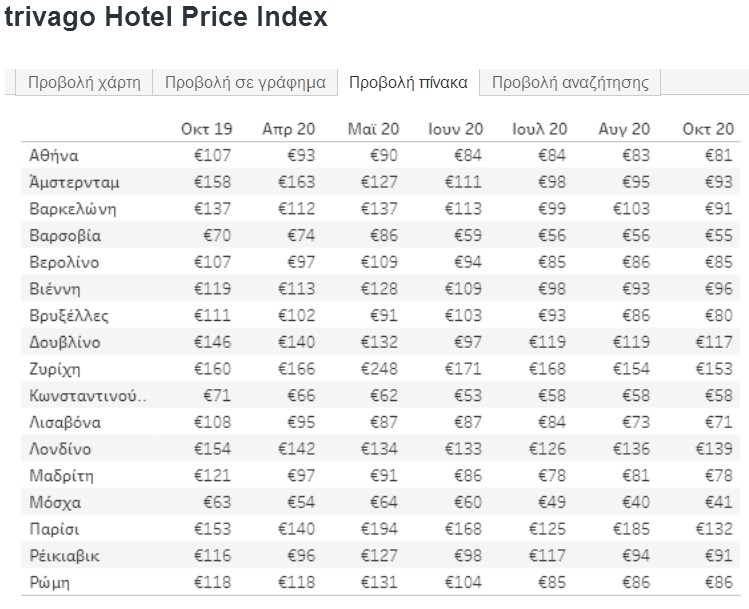Select the Αθήνα row label
749x609 pixels.
pos(54,156)
